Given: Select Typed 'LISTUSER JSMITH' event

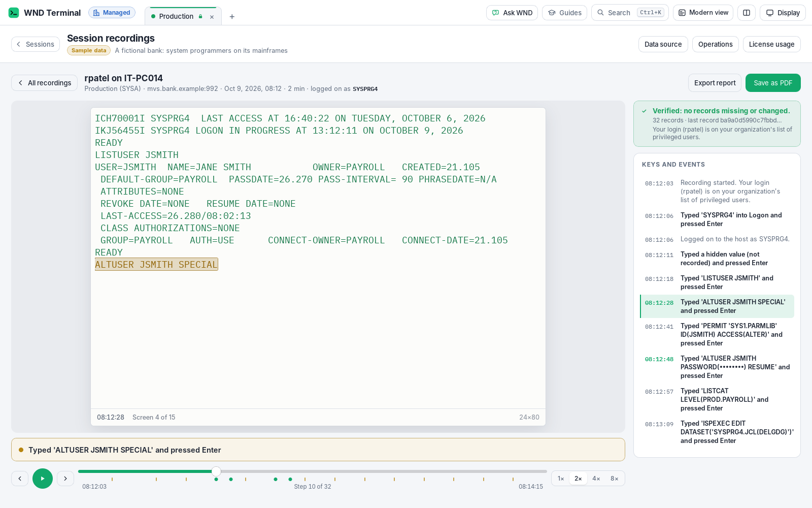Looking at the screenshot, I should (717, 282).
